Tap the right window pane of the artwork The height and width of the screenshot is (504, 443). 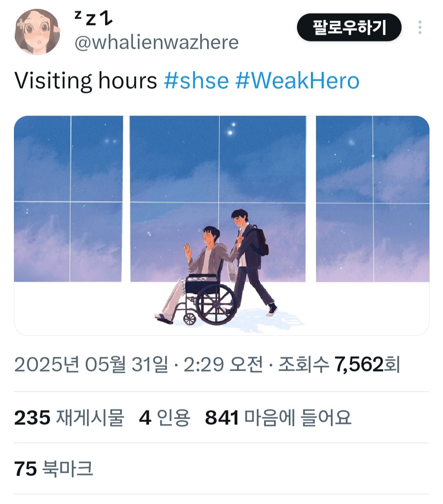pyautogui.click(x=372, y=199)
